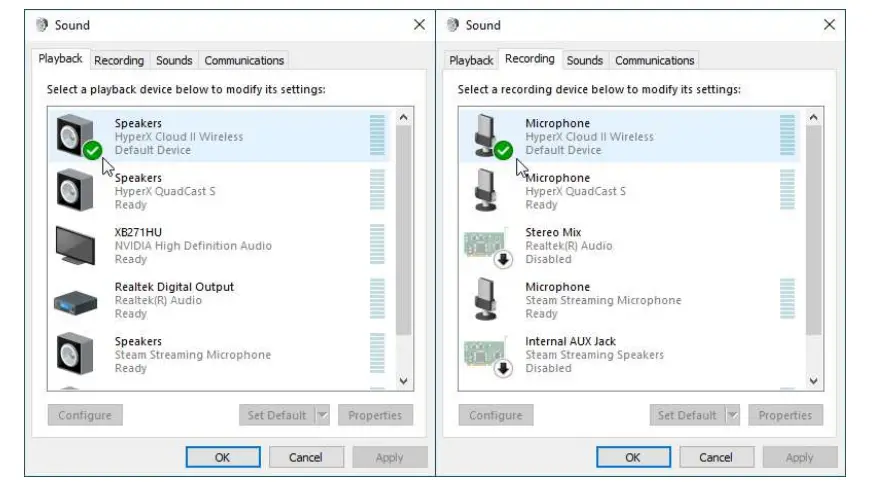
Task: Open Properties in the Playback window
Action: 375,415
